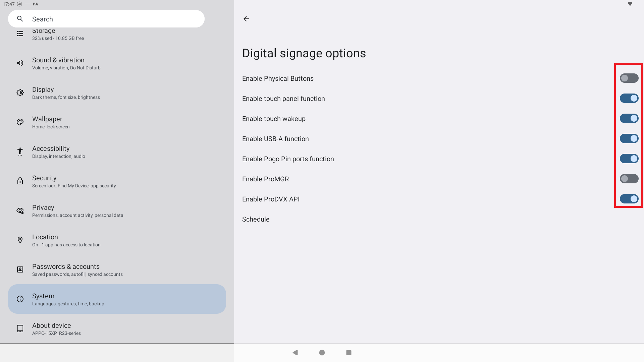Open About device APPC-15XP_R23-series
This screenshot has height=362, width=644.
(x=117, y=328)
